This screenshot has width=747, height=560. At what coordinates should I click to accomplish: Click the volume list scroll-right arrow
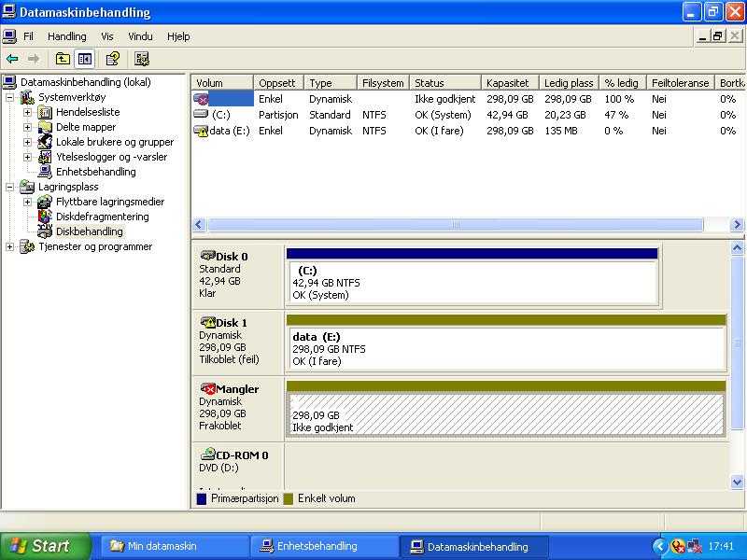(x=737, y=224)
